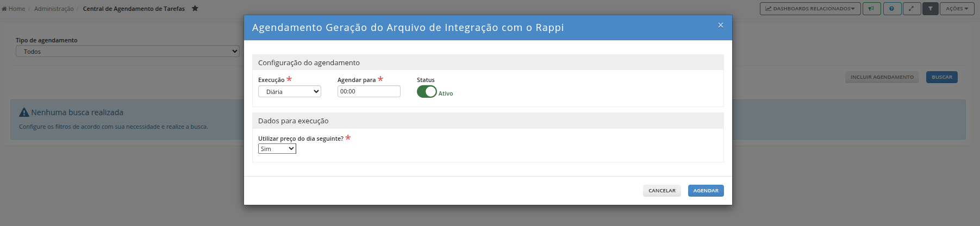The width and height of the screenshot is (980, 226).
Task: Toggle the filter funnel icon
Action: [931, 9]
